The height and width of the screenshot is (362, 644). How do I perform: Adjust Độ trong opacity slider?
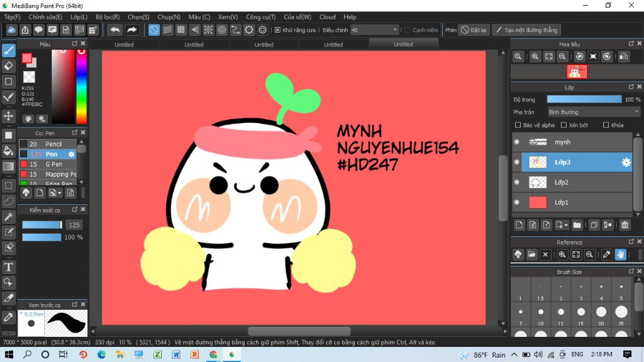(584, 99)
